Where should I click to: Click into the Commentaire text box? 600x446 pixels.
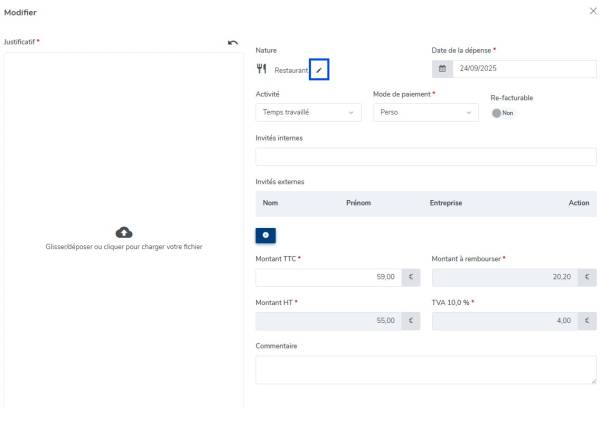tap(426, 370)
